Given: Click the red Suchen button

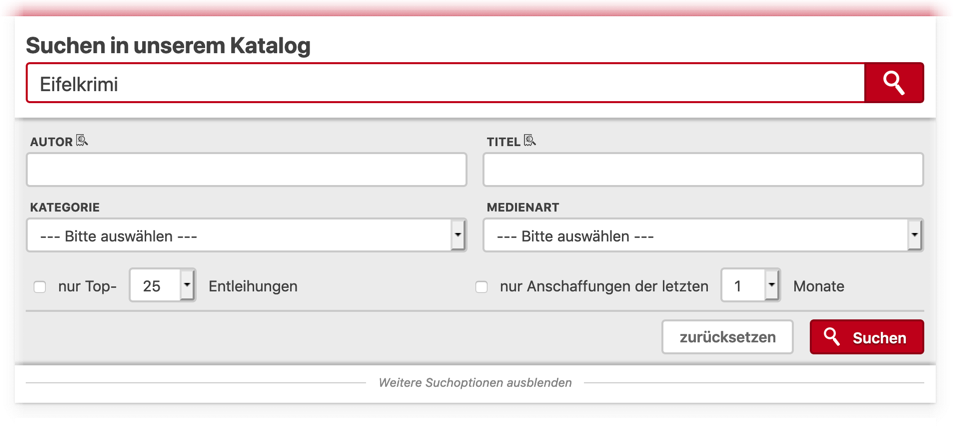Looking at the screenshot, I should 866,337.
